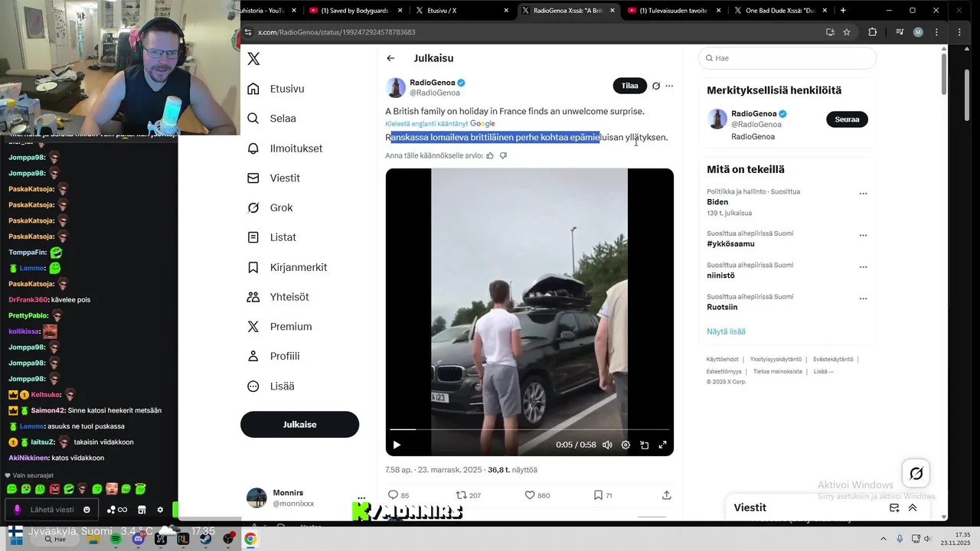Open options for the niinistö trend
This screenshot has height=551, width=980.
863,267
